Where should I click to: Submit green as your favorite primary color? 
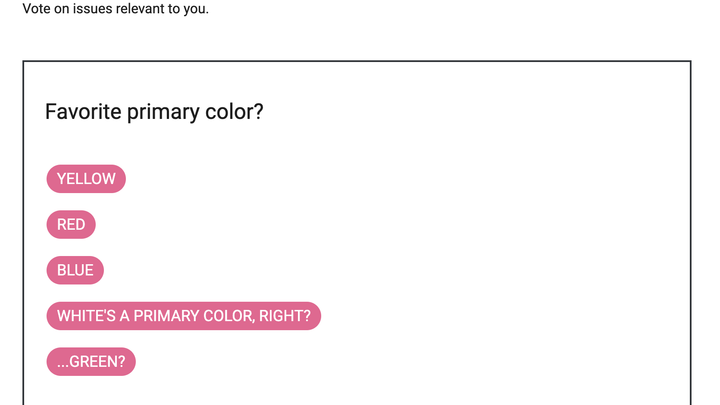pos(91,362)
